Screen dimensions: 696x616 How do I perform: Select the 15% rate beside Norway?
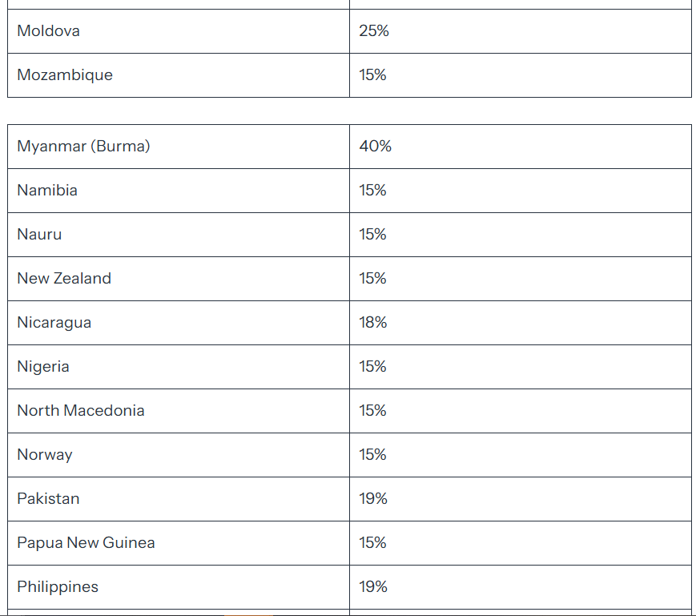[372, 455]
